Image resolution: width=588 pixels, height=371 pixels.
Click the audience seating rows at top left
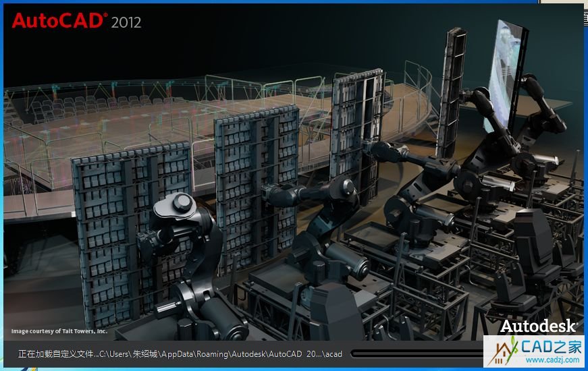click(x=81, y=108)
